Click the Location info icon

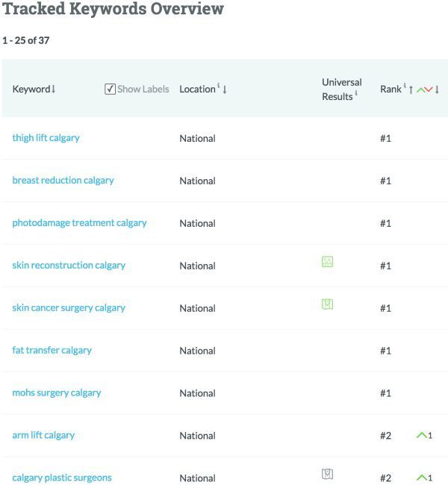pyautogui.click(x=219, y=86)
